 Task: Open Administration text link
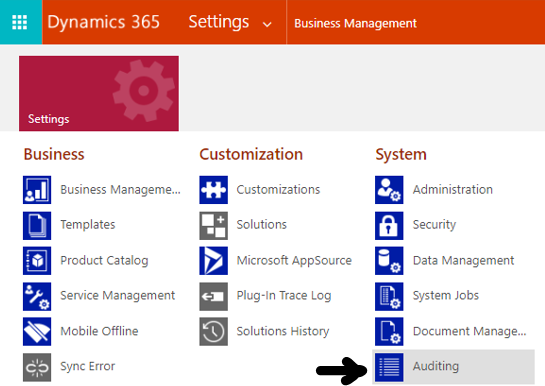[x=453, y=190]
